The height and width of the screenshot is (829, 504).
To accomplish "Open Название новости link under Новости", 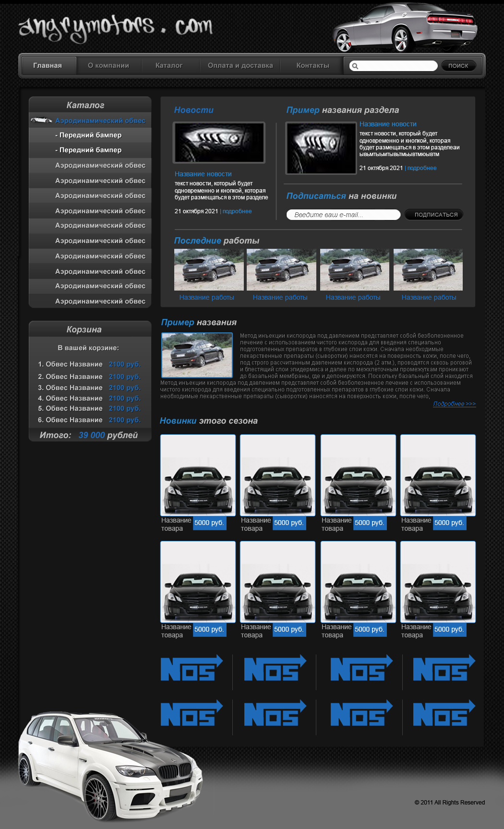I will (203, 174).
